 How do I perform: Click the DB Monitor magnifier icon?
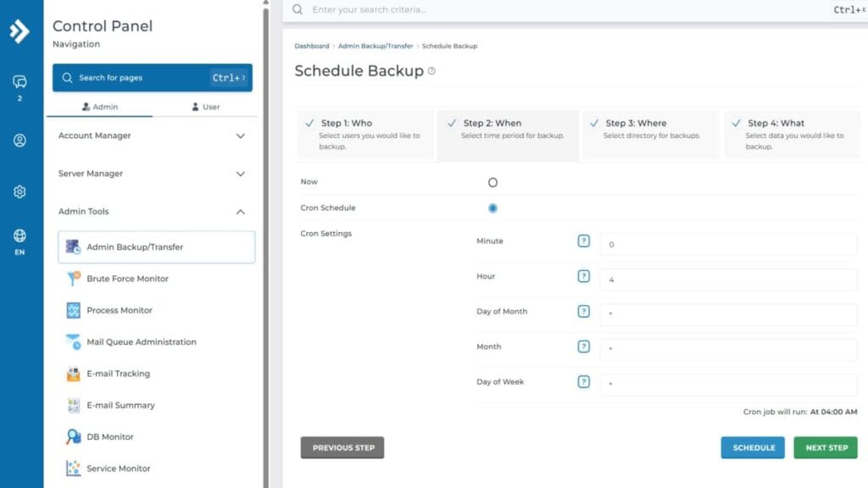coord(71,436)
